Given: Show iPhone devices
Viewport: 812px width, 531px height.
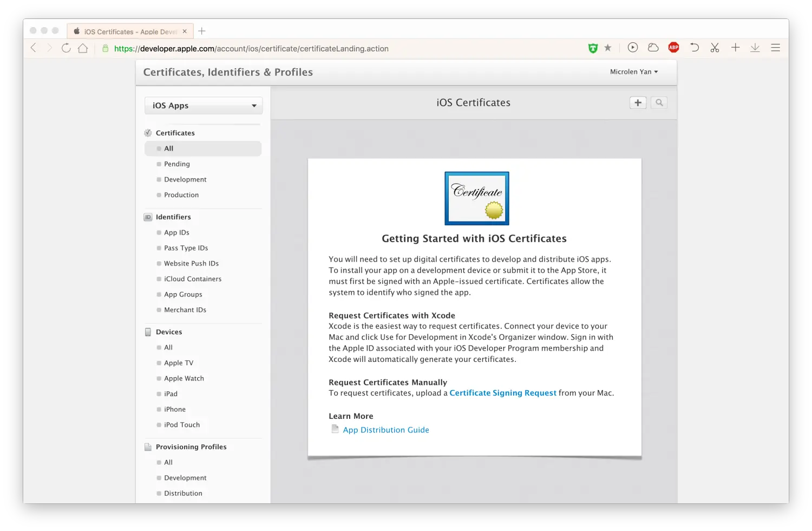Looking at the screenshot, I should 175,410.
